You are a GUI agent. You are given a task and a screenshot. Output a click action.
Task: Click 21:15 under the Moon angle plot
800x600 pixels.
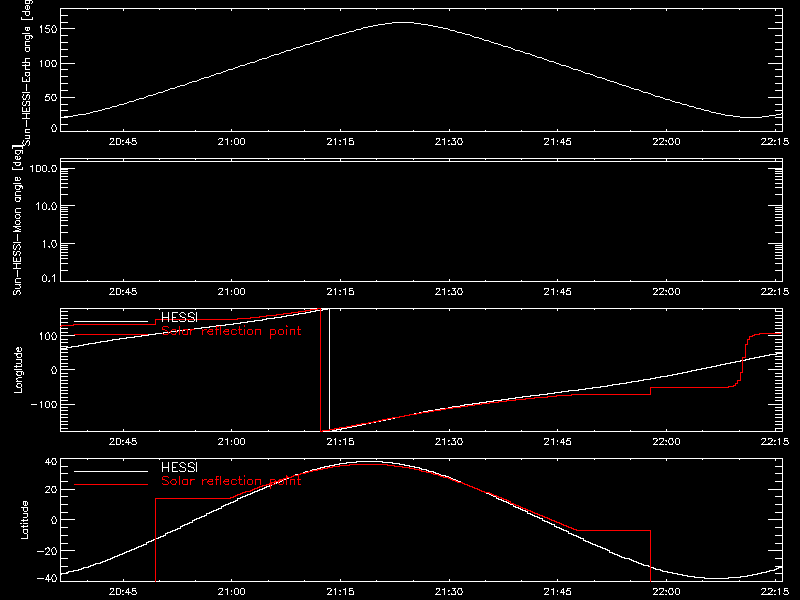340,292
